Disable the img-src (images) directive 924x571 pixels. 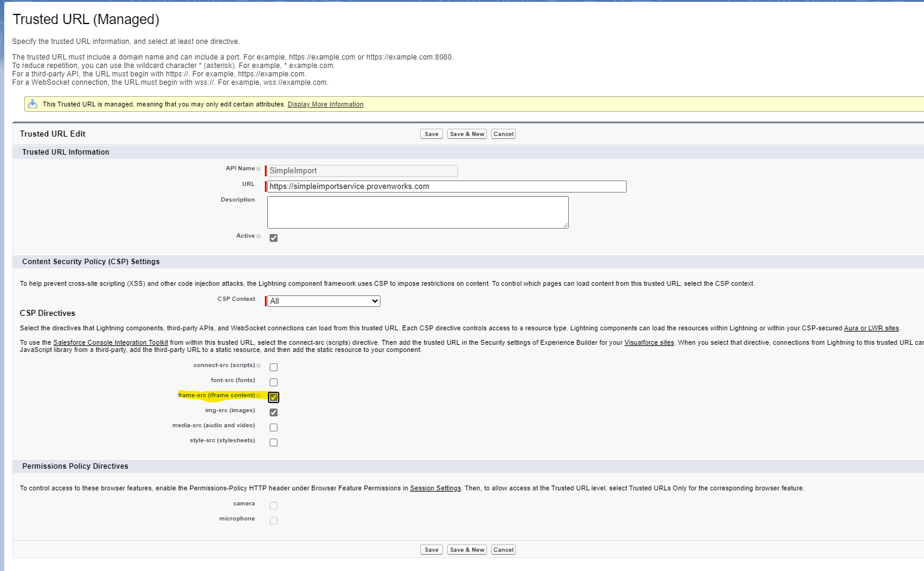tap(273, 412)
